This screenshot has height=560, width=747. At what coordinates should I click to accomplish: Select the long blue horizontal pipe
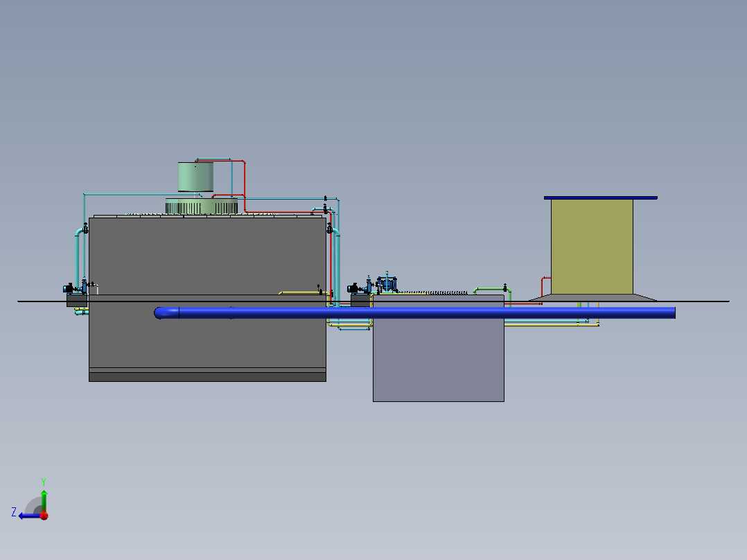click(x=414, y=313)
